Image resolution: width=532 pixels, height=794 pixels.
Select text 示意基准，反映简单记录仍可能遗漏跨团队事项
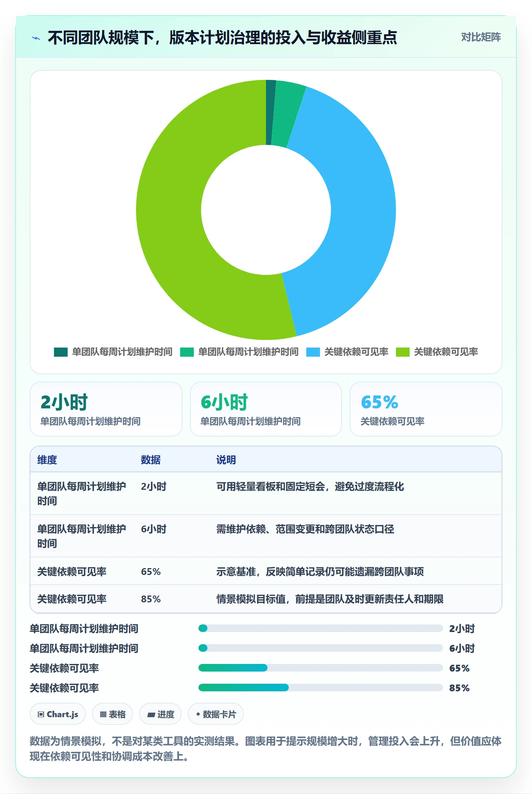320,572
